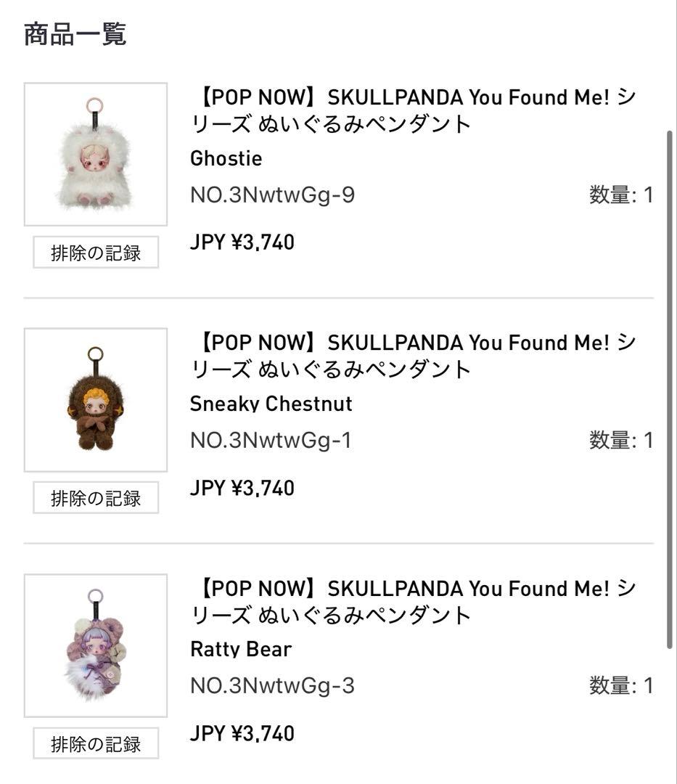This screenshot has height=784, width=677.
Task: Open the product title above Ghostie
Action: coord(414,110)
